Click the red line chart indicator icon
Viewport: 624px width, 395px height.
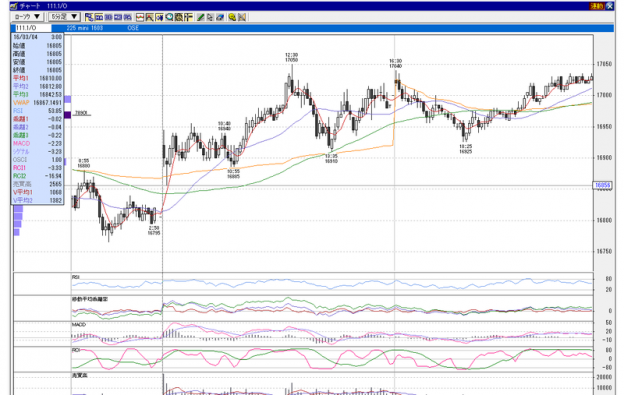point(140,17)
